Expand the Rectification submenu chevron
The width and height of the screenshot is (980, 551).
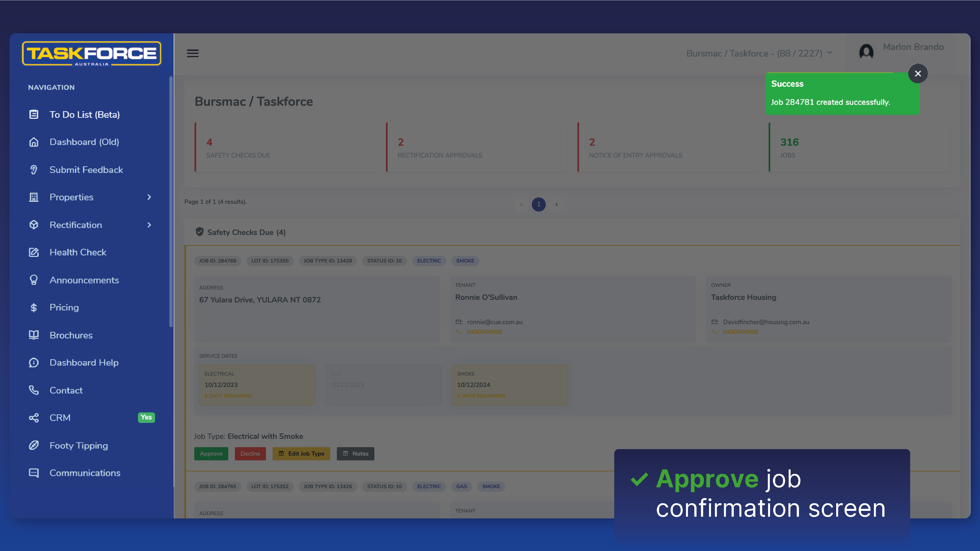coord(149,225)
